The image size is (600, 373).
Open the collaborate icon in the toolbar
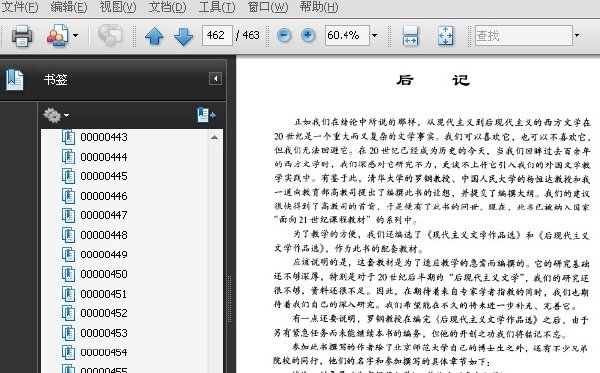(58, 36)
